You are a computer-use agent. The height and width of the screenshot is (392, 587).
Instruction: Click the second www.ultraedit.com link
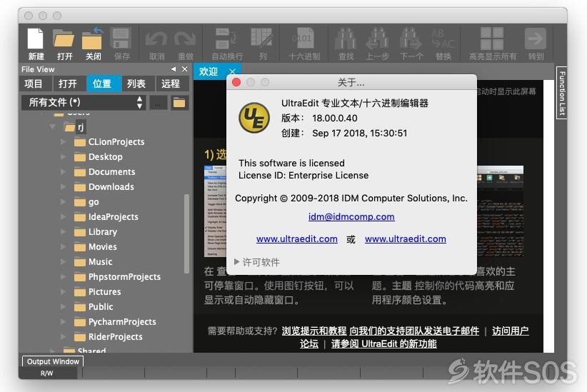[406, 239]
